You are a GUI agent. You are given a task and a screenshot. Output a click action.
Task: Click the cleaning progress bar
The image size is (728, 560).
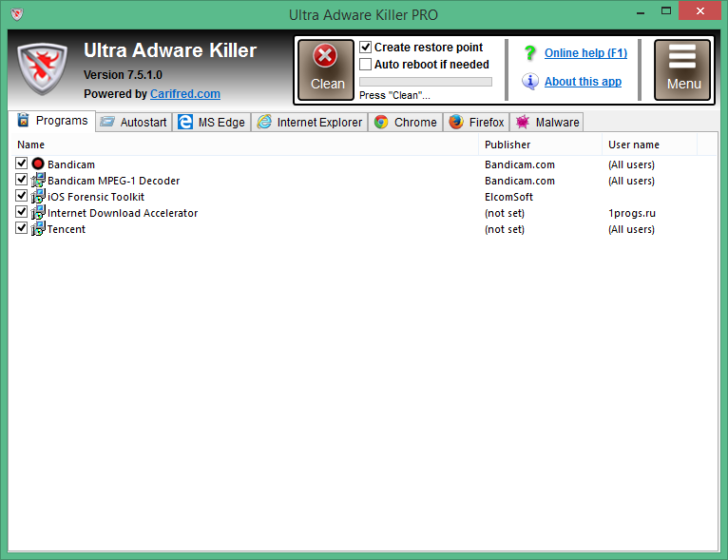tap(425, 82)
